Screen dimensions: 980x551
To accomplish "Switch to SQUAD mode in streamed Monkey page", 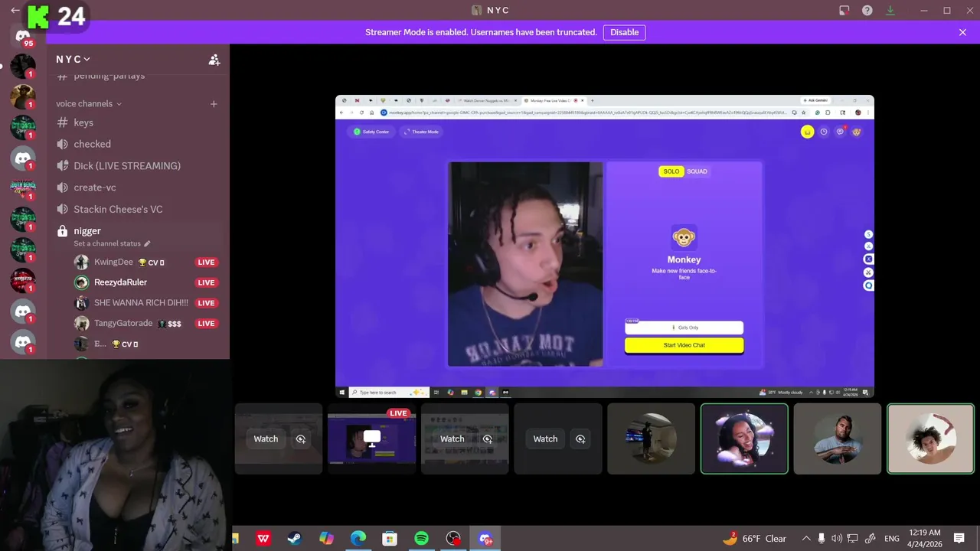I will 697,171.
